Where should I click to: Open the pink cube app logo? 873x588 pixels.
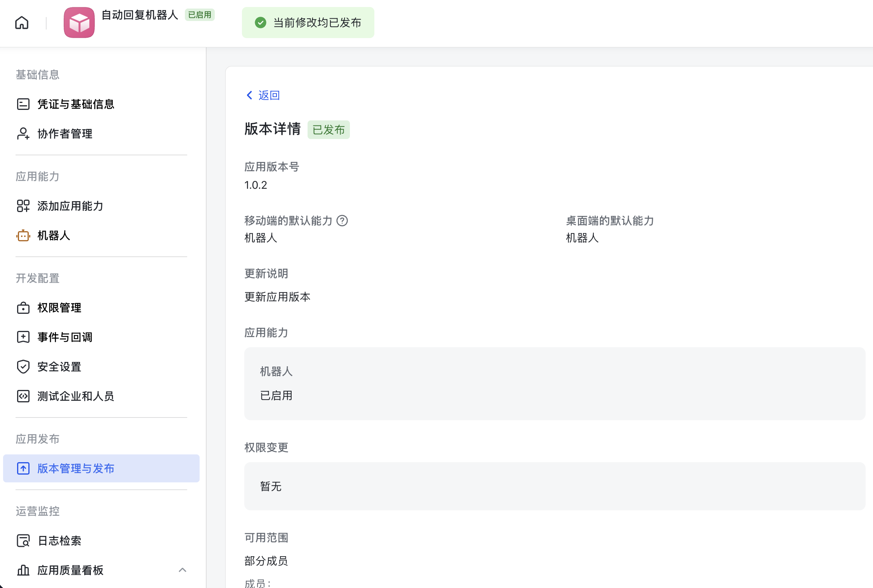(79, 23)
